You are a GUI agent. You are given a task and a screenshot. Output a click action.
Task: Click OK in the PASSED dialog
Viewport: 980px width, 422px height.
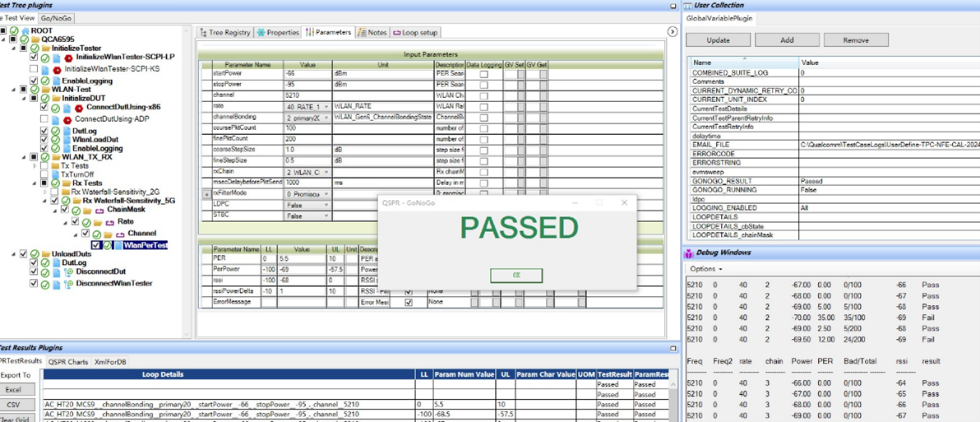tap(516, 276)
